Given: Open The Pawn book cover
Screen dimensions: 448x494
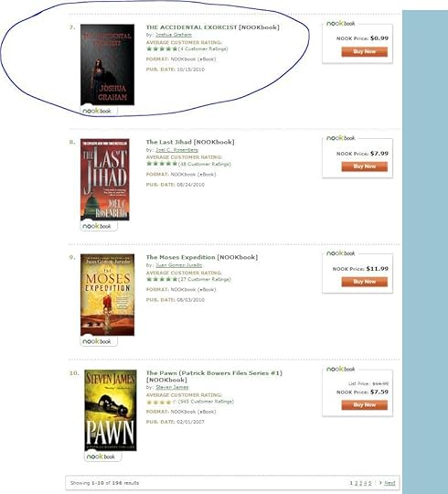Looking at the screenshot, I should [111, 410].
